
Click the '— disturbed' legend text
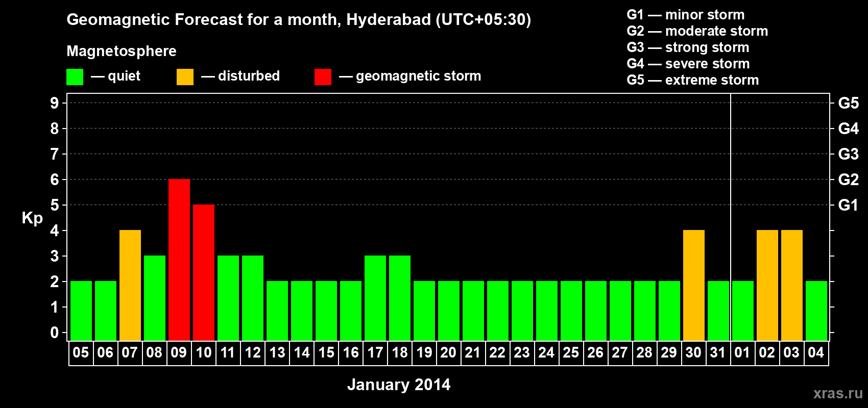(240, 76)
